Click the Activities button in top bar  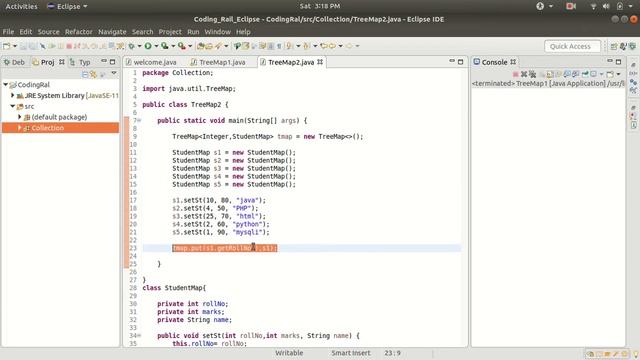(21, 6)
